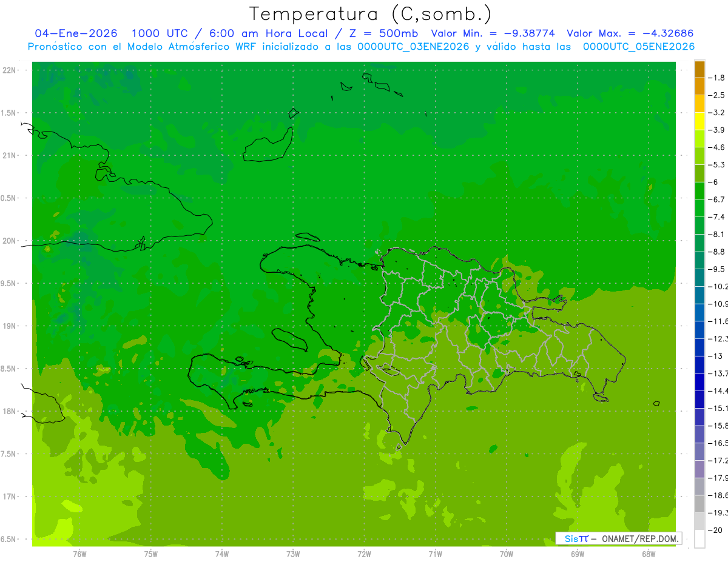Pick the dark orange swatch above -1.8
This screenshot has height=562, width=728.
pyautogui.click(x=699, y=69)
